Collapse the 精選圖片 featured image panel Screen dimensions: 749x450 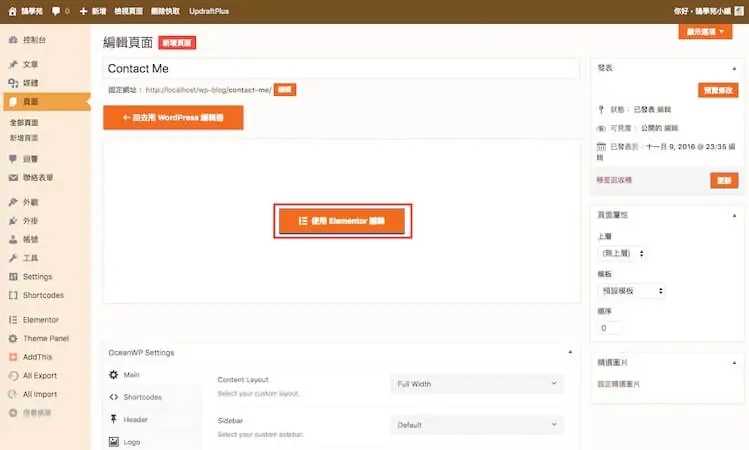click(734, 363)
